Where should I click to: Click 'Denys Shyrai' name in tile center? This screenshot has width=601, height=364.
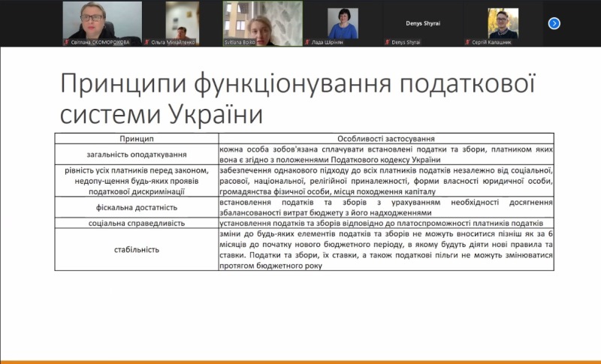[x=423, y=23]
